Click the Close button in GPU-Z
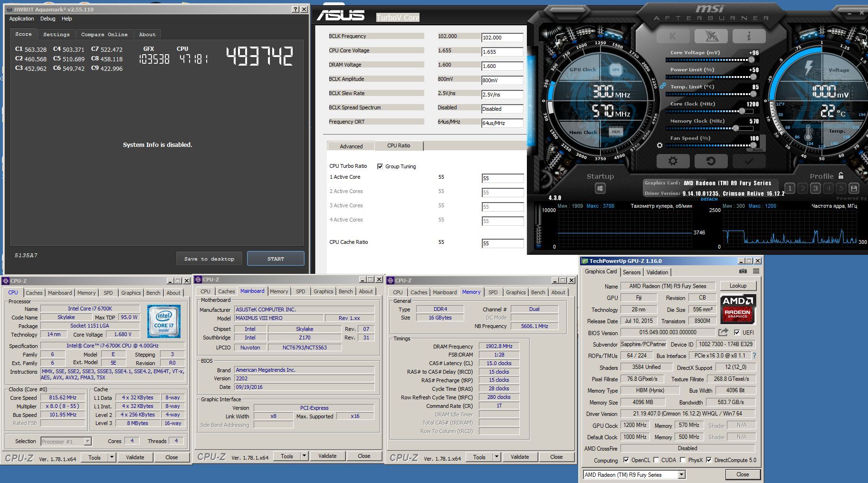The height and width of the screenshot is (483, 868). coord(743,474)
